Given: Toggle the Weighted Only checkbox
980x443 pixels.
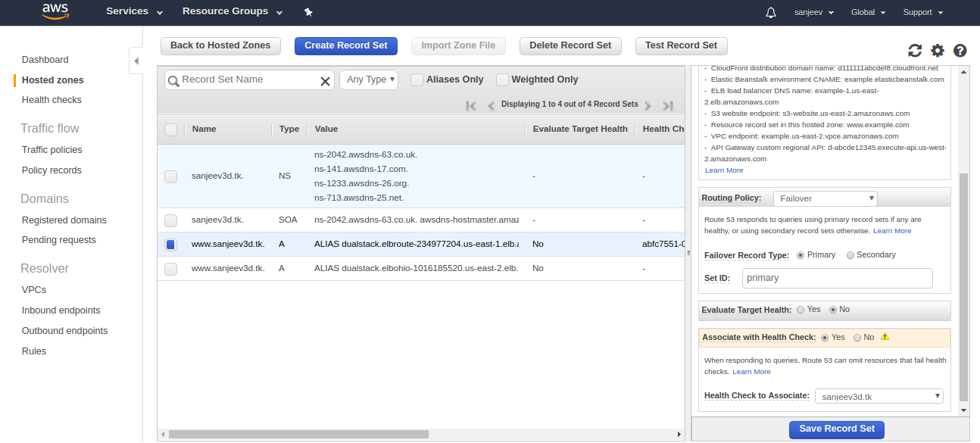Looking at the screenshot, I should click(x=502, y=80).
